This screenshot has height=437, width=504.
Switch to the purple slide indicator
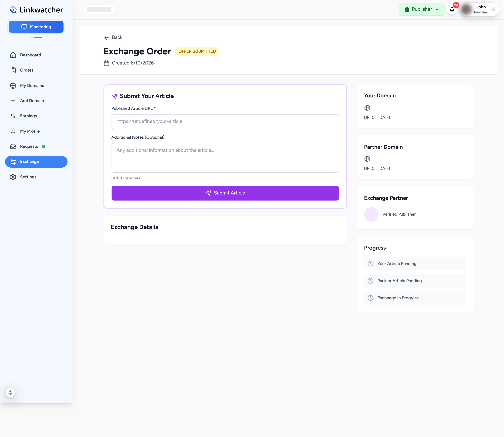point(38,38)
